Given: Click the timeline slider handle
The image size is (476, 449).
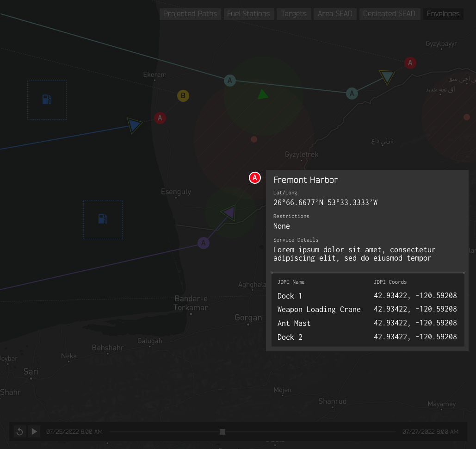Looking at the screenshot, I should [x=223, y=432].
